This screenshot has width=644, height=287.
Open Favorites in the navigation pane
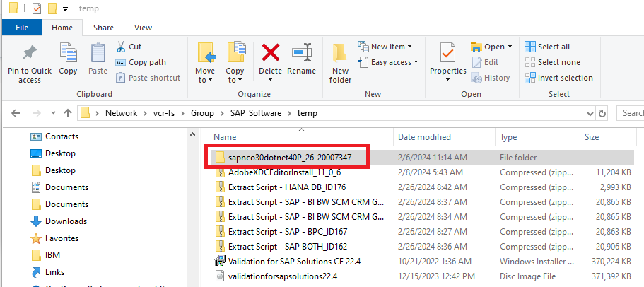point(54,238)
